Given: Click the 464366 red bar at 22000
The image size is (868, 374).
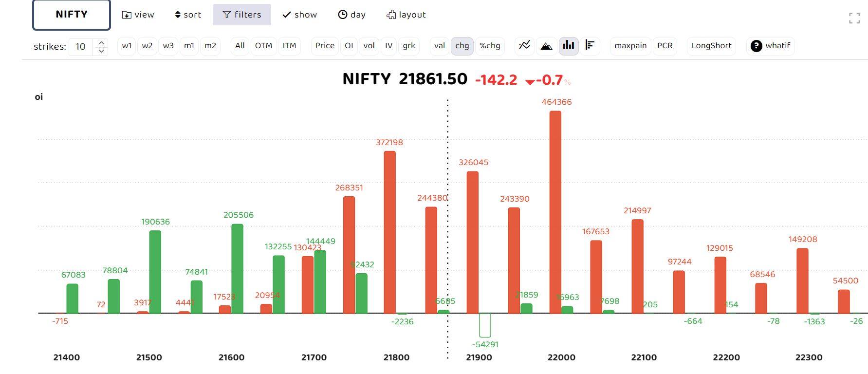Looking at the screenshot, I should (x=555, y=212).
